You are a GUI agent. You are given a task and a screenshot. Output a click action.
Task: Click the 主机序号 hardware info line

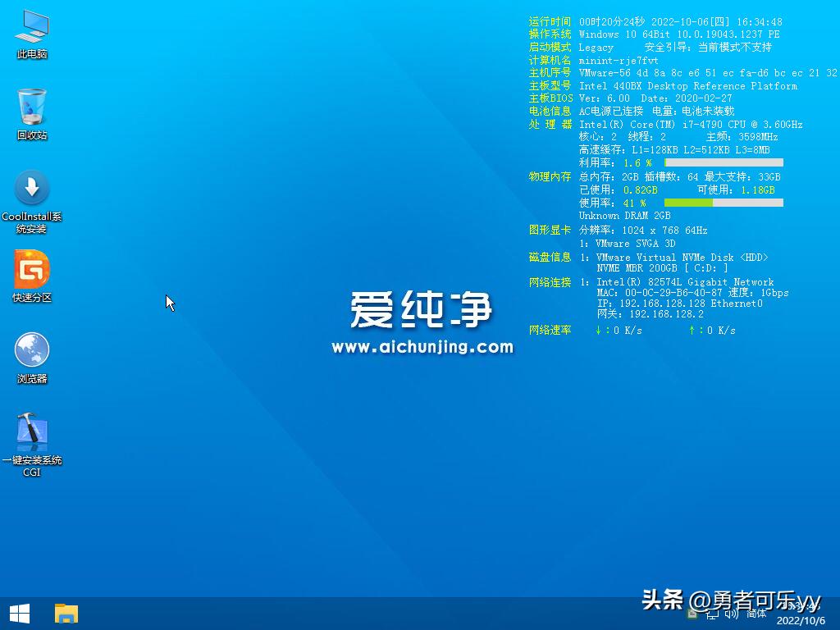[x=550, y=73]
